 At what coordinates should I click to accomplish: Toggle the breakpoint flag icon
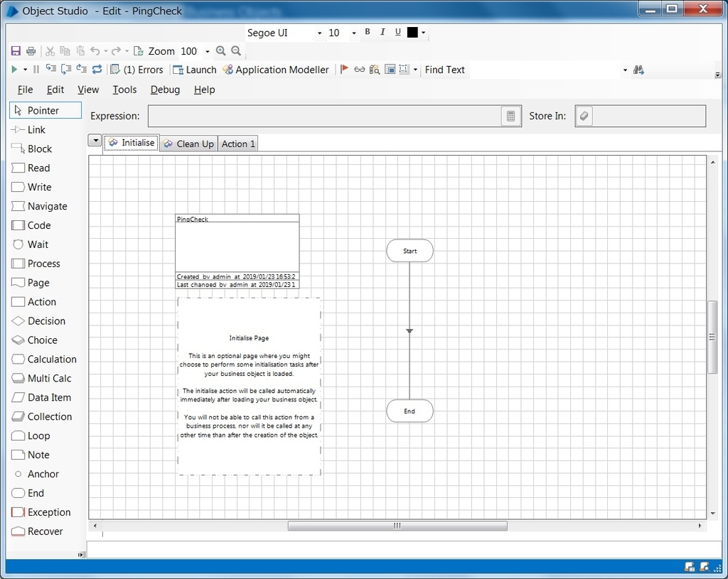click(x=344, y=70)
